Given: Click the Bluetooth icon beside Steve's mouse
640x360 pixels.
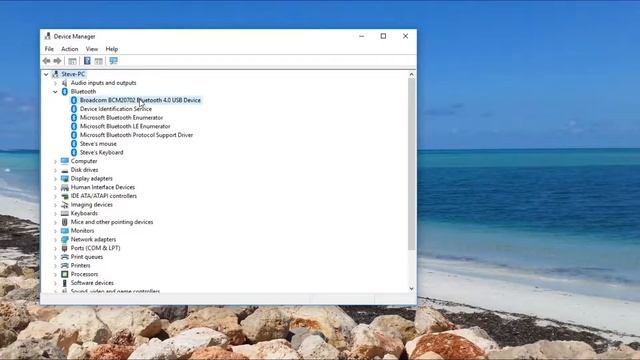Looking at the screenshot, I should [74, 144].
